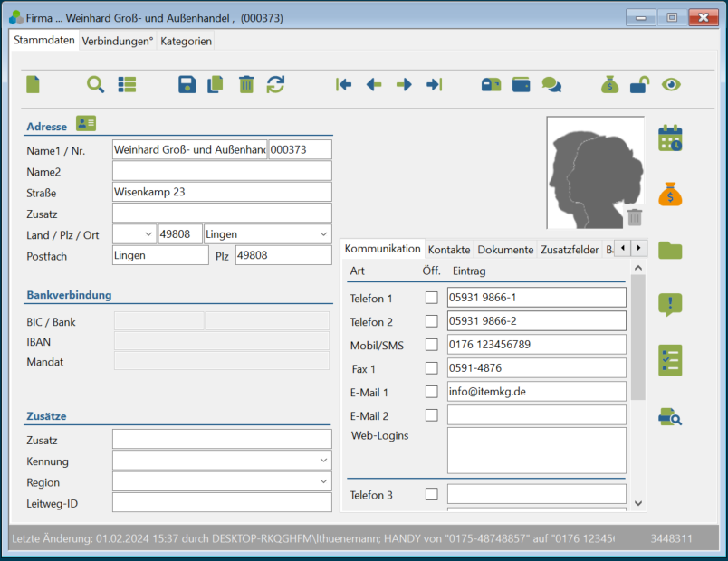
Task: Click the Fax 1 field 0591-4876
Action: tap(537, 368)
